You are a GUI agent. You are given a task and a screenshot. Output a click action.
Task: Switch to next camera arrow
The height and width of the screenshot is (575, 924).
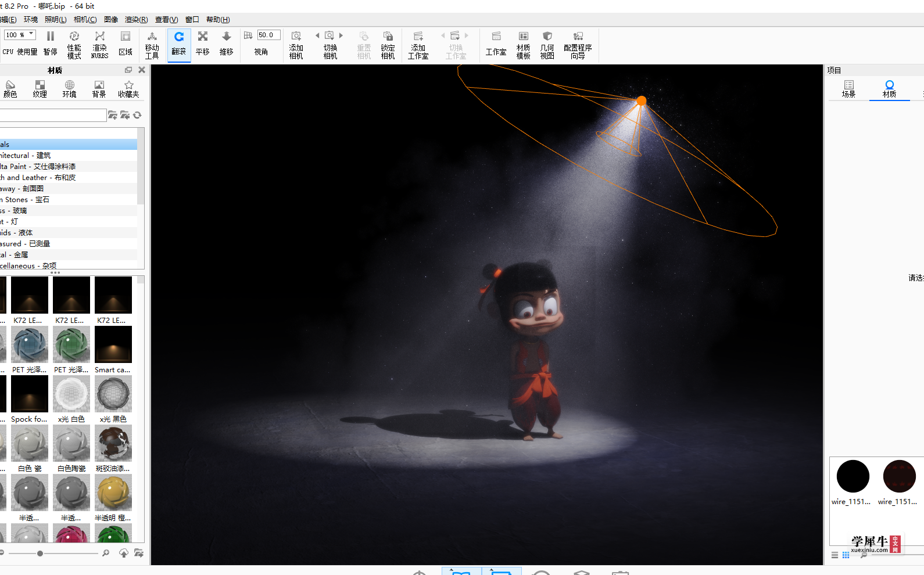[x=341, y=35]
